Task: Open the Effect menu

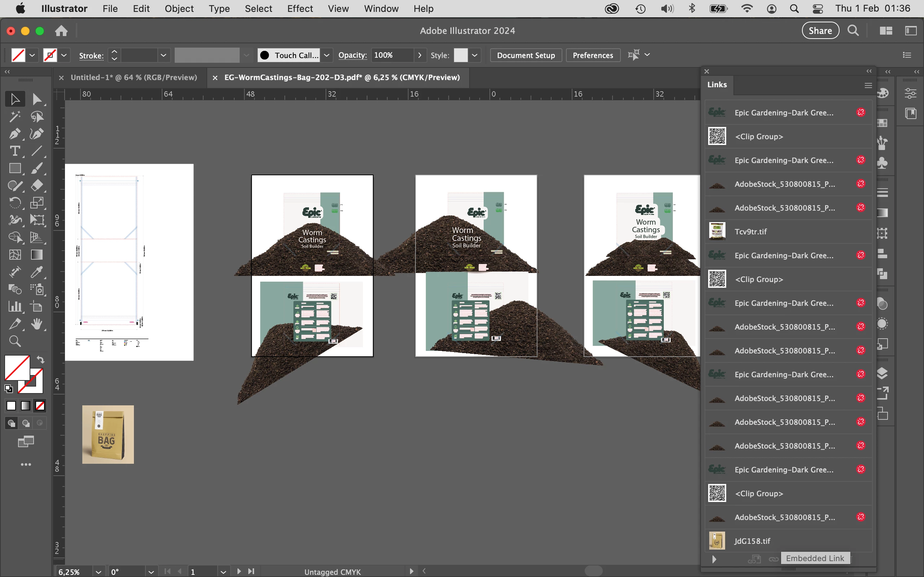Action: click(300, 8)
